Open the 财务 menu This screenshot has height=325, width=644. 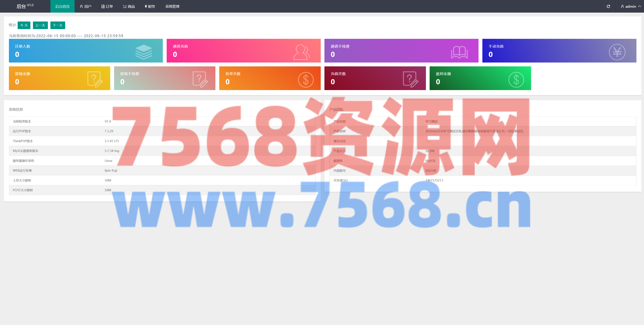(x=150, y=6)
